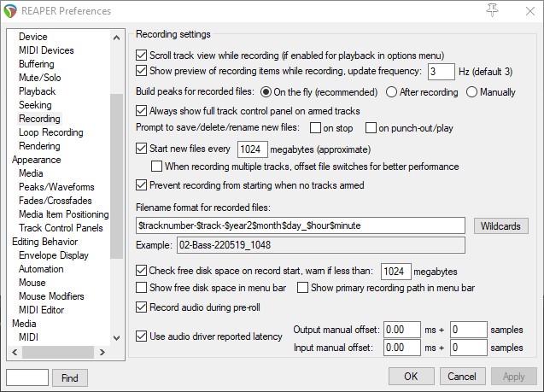This screenshot has width=544, height=392.
Task: Open the Mouse Modifiers preferences page
Action: pos(51,296)
